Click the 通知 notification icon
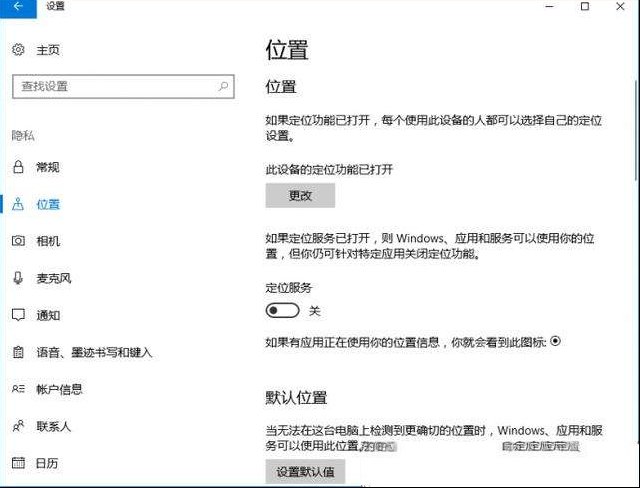 [x=18, y=315]
